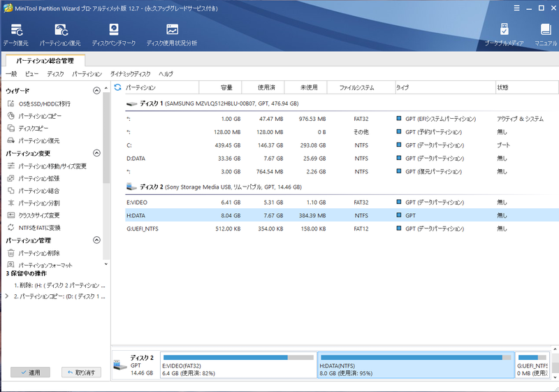
Task: Select the G:UEFI_NTFS partition row
Action: coord(342,228)
